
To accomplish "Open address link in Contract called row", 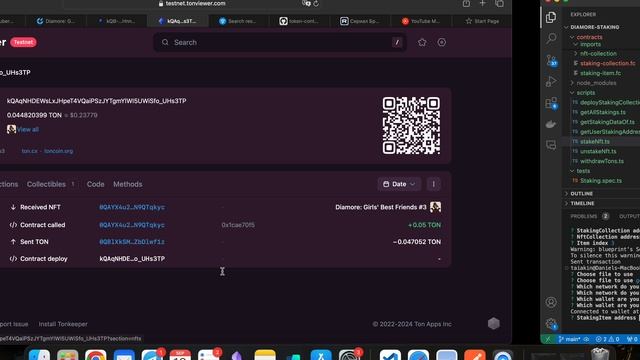I will click(132, 225).
